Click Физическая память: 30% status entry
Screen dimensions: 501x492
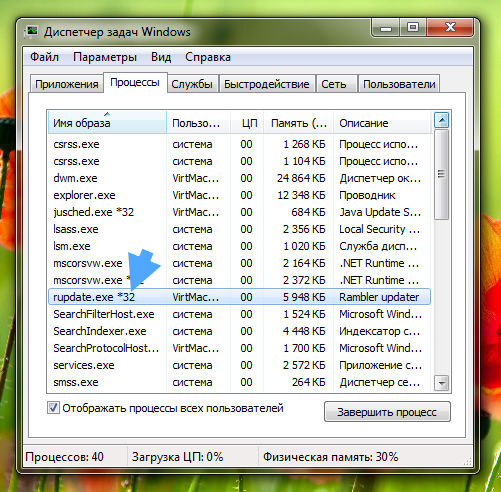[331, 457]
